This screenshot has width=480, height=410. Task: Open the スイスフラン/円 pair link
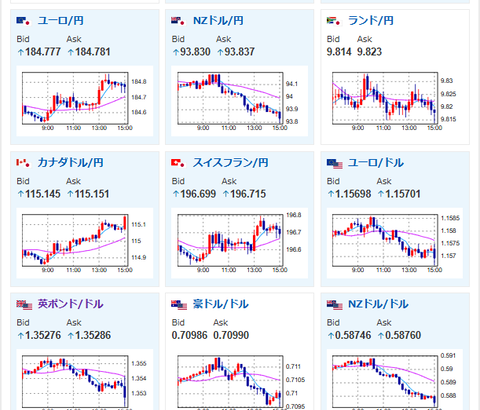pos(230,162)
